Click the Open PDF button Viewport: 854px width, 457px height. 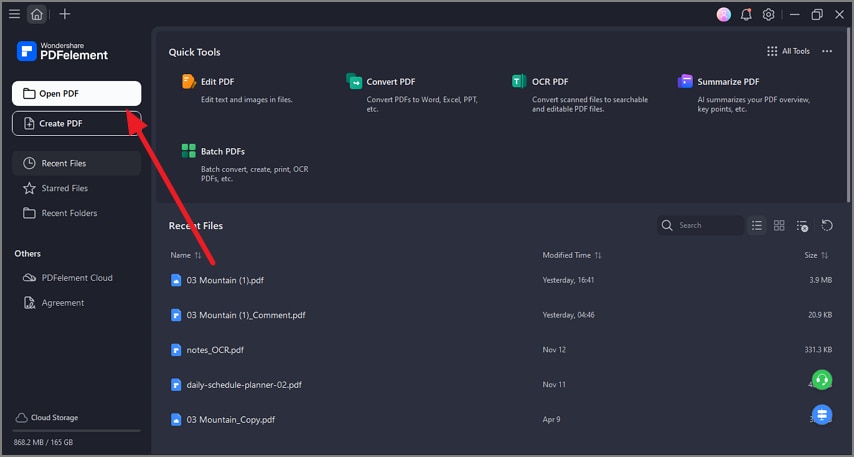click(76, 93)
